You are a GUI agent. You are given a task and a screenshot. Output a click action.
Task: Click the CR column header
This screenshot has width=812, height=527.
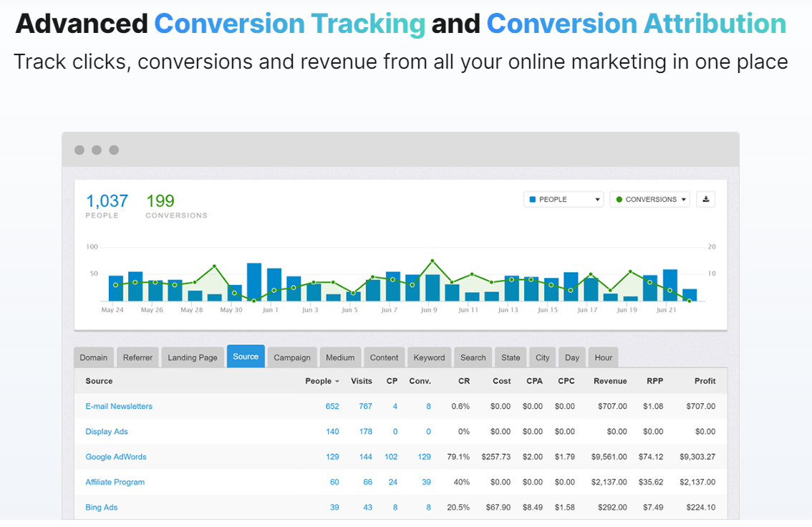464,381
